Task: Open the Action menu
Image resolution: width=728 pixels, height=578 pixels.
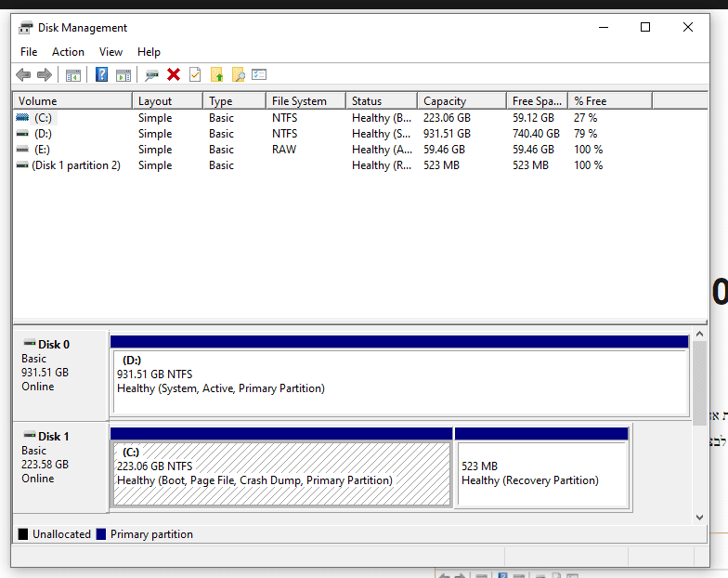Action: pos(68,52)
